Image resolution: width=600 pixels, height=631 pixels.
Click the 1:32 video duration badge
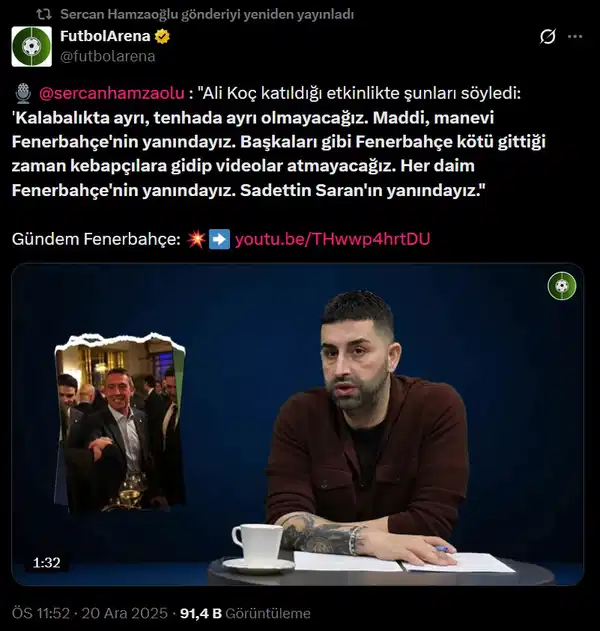point(46,562)
